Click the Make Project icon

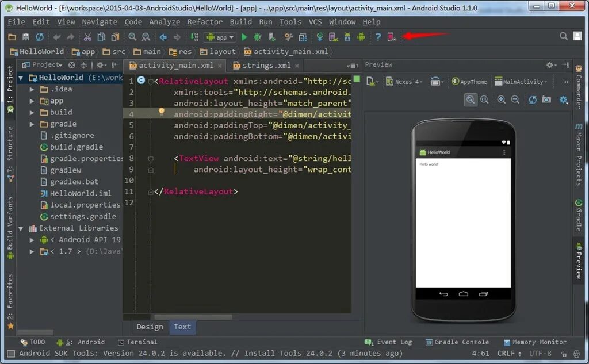click(194, 37)
